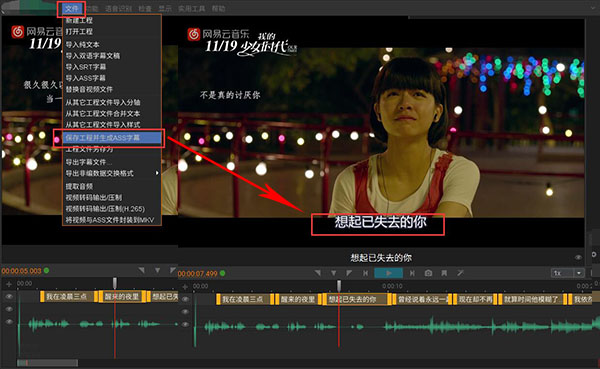The image size is (600, 369).
Task: Choose 从其它工程文件合并文本 entry
Action: [103, 113]
